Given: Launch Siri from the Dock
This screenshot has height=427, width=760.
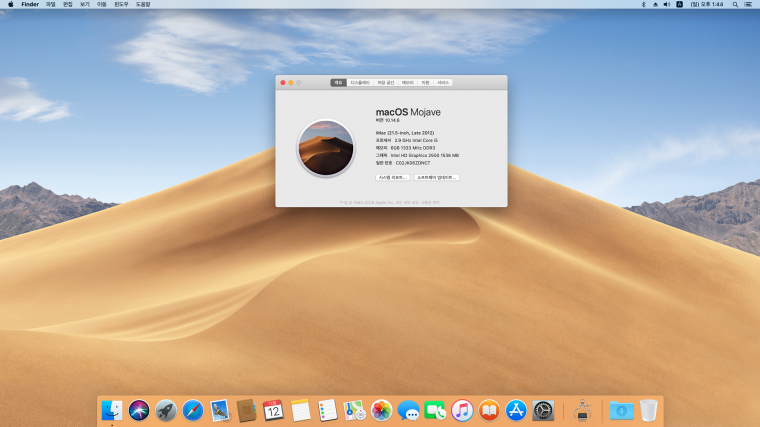Looking at the screenshot, I should [x=139, y=411].
